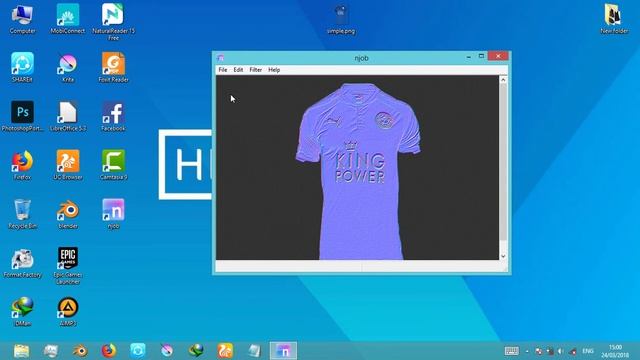The height and width of the screenshot is (360, 640).
Task: Select the AIMP3 desktop icon
Action: (68, 311)
